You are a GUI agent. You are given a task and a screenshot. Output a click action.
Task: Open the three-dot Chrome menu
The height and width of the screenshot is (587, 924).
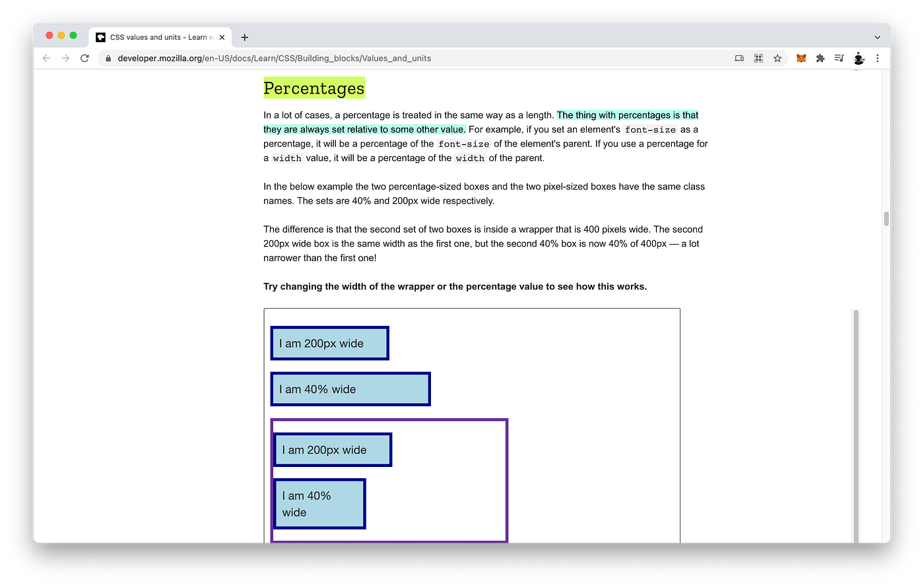pos(878,58)
